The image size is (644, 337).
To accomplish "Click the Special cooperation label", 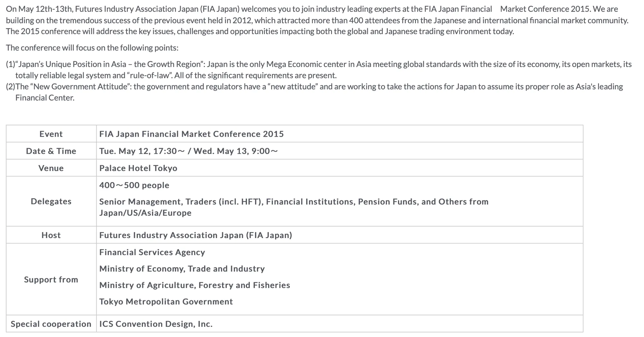I will click(x=51, y=324).
